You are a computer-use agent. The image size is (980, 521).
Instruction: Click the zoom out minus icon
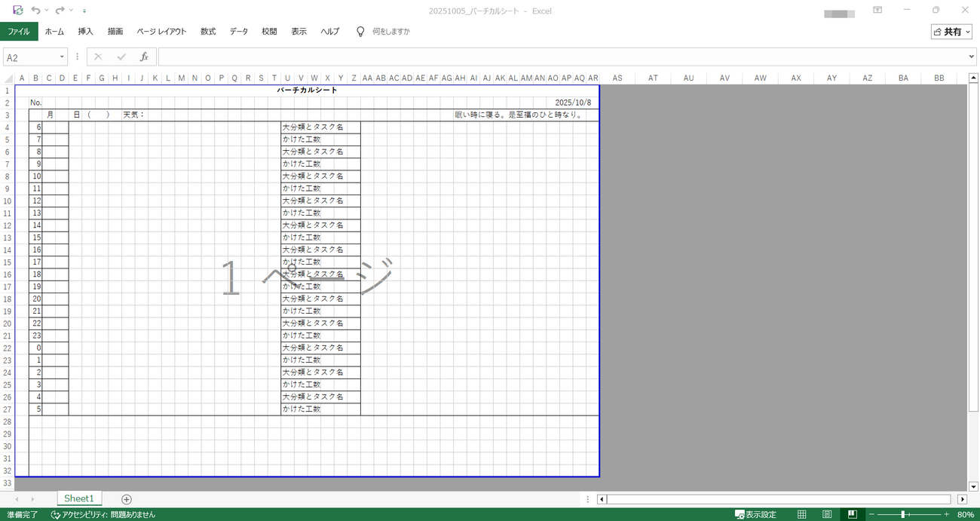[872, 514]
